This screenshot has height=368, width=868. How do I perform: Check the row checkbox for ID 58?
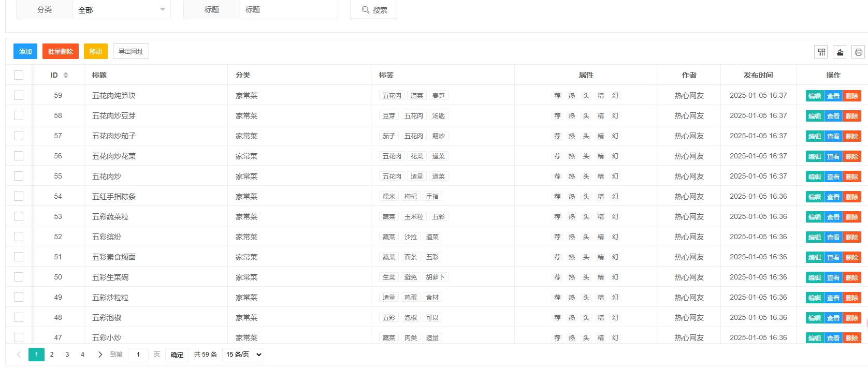tap(19, 115)
